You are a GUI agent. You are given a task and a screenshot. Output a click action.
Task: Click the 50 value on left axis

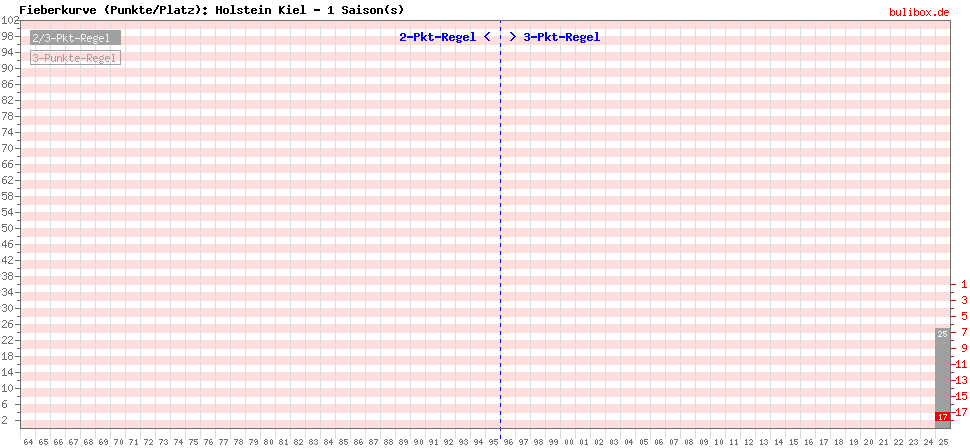click(10, 228)
